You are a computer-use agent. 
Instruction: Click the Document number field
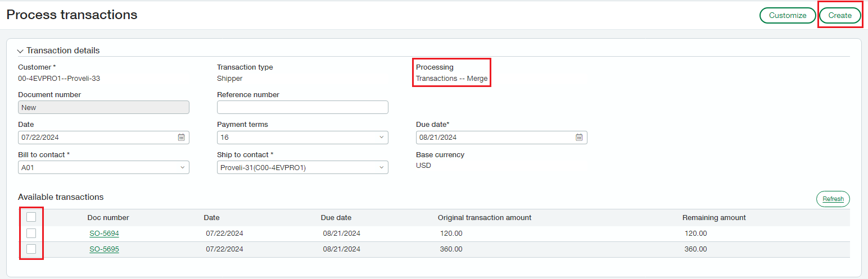[x=103, y=107]
